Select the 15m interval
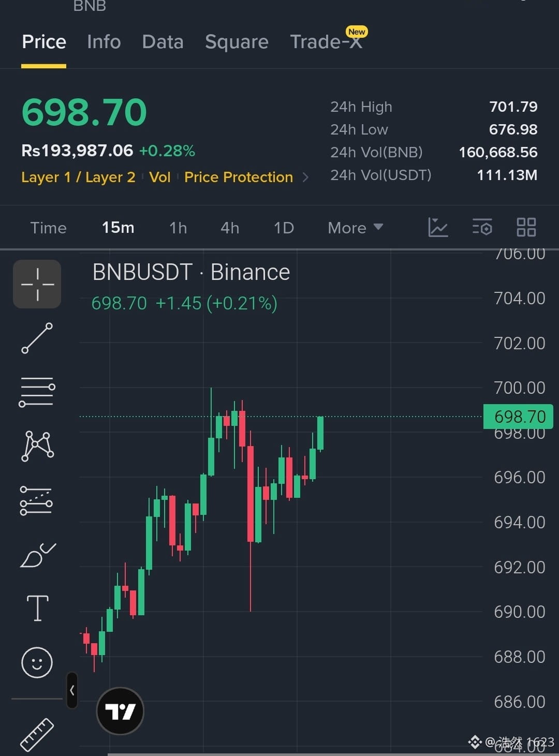559x756 pixels. click(x=118, y=228)
